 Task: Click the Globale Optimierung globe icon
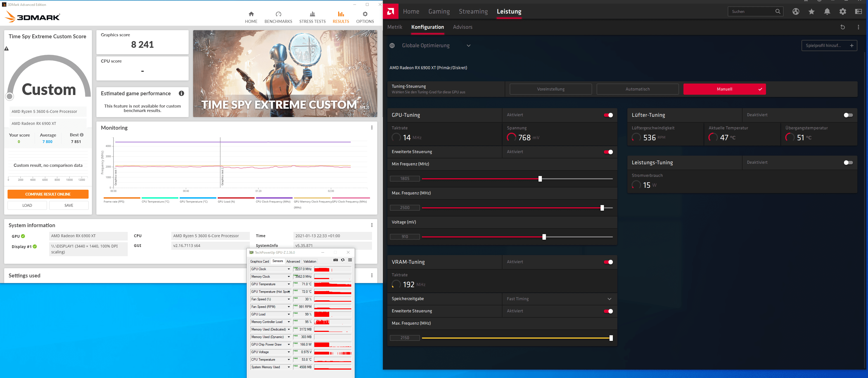[392, 46]
